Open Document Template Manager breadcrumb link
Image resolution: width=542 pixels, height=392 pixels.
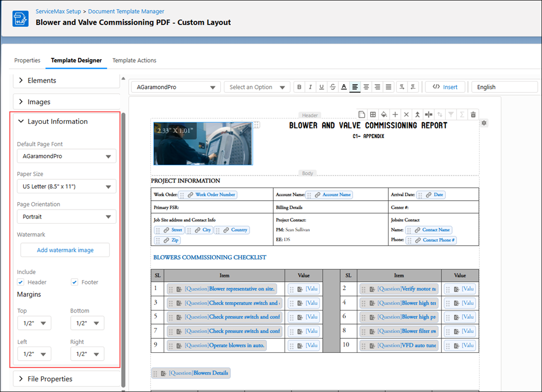pyautogui.click(x=126, y=11)
